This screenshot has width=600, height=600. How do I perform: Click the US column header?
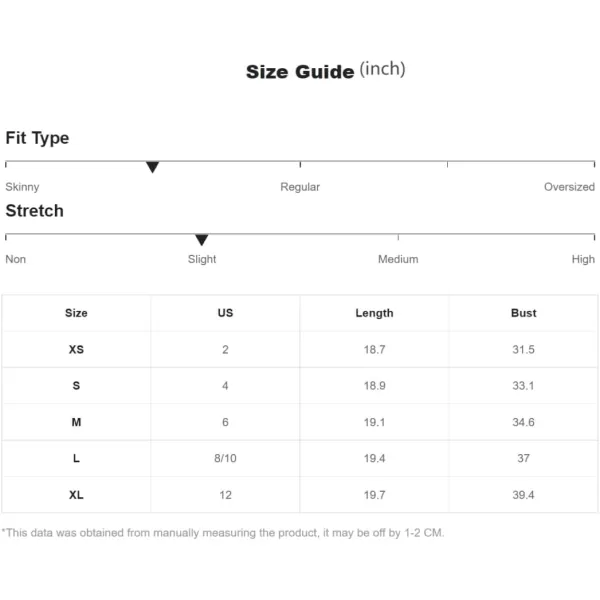tap(225, 313)
